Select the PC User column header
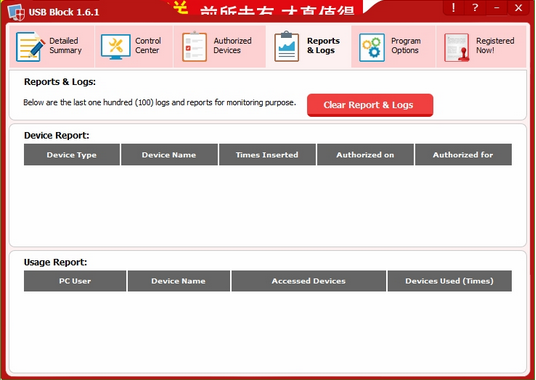Screen dimensions: 536x380 tap(75, 281)
